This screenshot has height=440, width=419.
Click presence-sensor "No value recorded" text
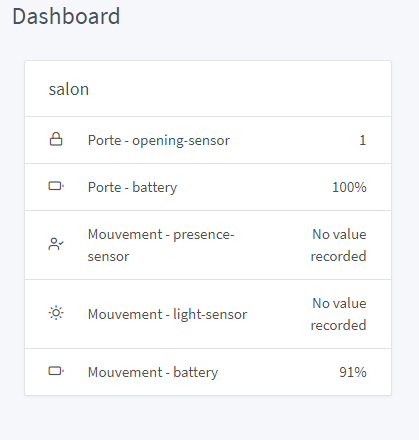pos(339,245)
